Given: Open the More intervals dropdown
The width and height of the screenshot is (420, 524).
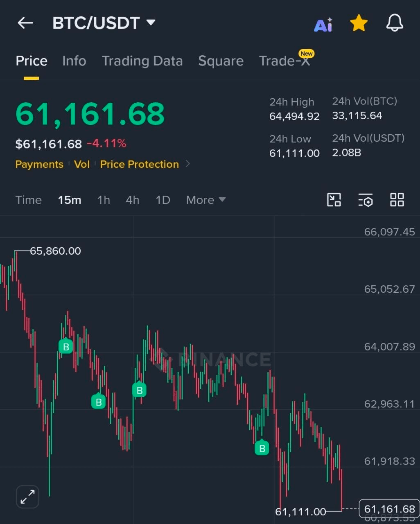Looking at the screenshot, I should [x=206, y=200].
